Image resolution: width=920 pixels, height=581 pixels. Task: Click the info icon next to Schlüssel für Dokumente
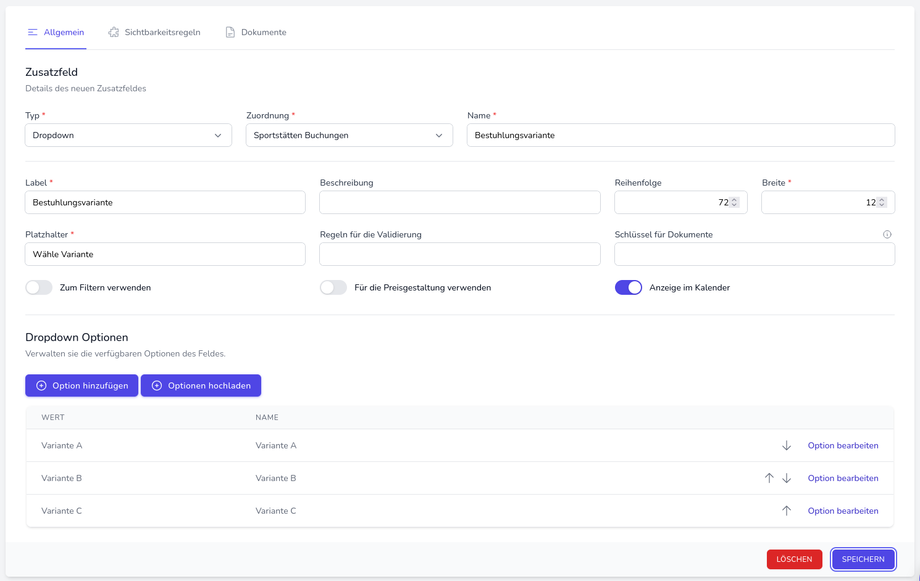(x=887, y=235)
